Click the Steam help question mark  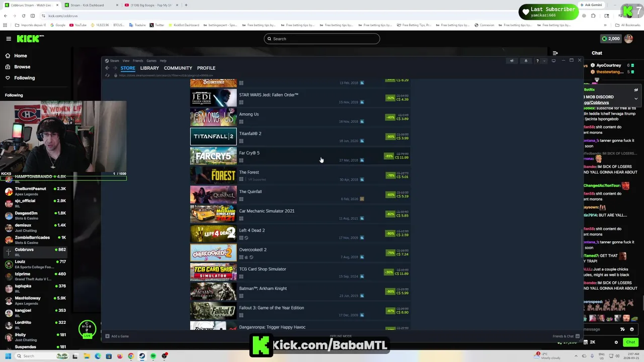click(537, 61)
